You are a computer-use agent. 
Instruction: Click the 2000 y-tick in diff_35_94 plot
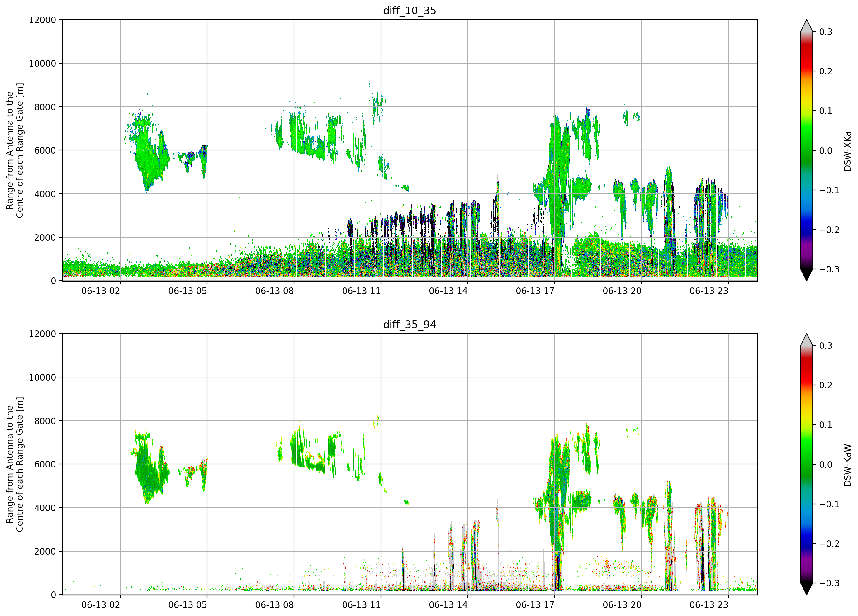[45, 552]
